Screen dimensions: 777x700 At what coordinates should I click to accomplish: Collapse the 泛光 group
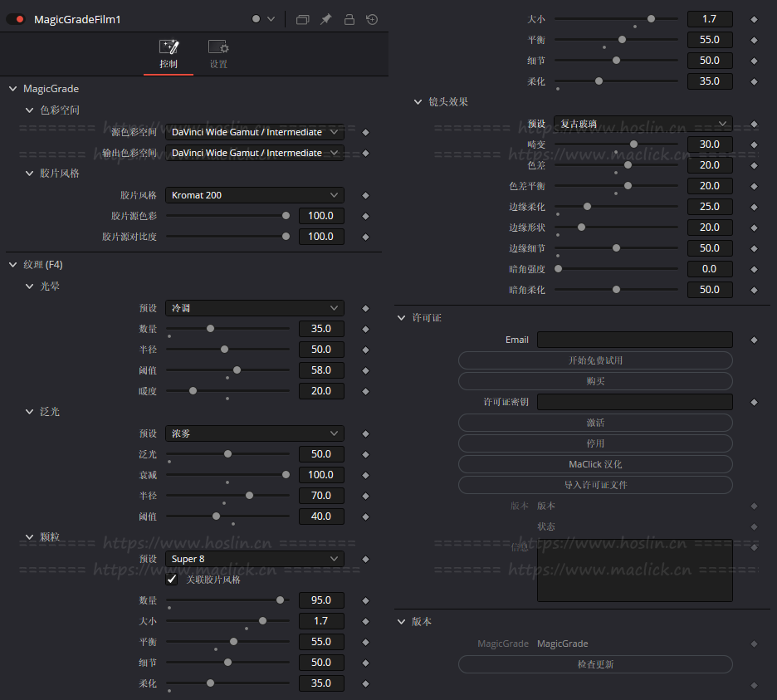coord(29,412)
